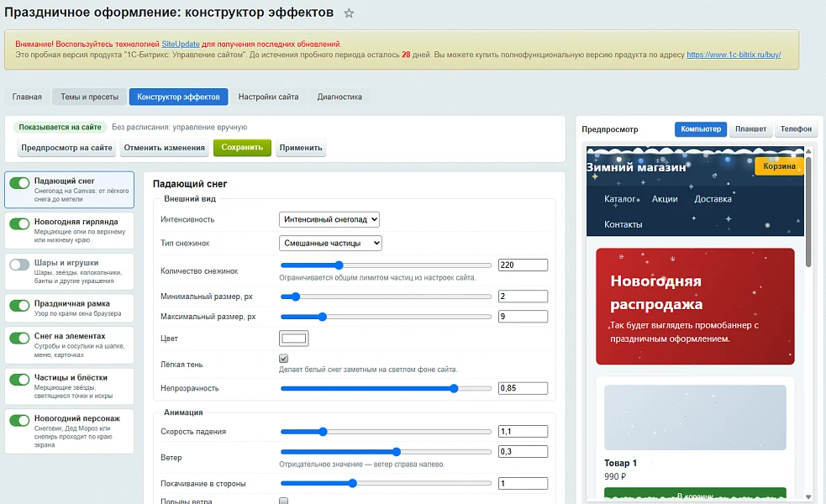Click Контакты in preview menu
Viewport: 826px width, 504px height.
623,224
